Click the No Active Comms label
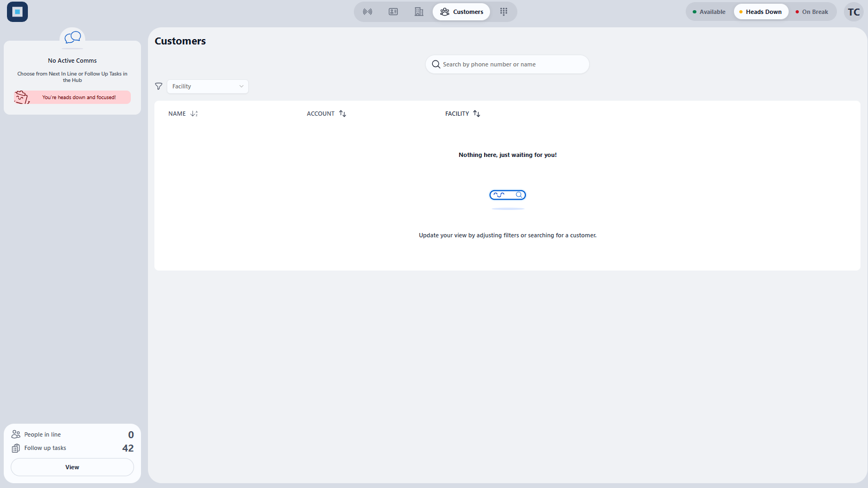Screen dimensions: 868x488 pos(72,61)
